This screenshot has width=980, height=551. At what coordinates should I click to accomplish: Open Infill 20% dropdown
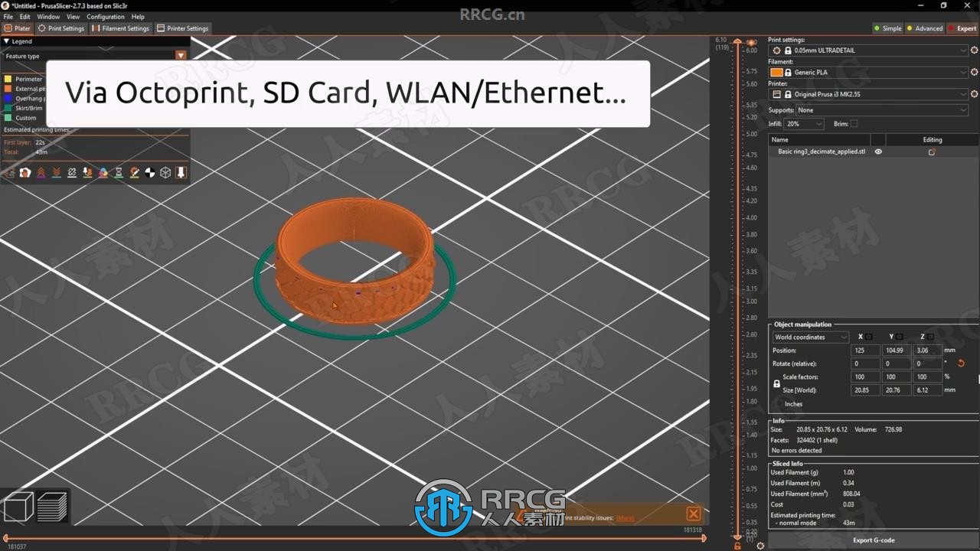coord(805,123)
